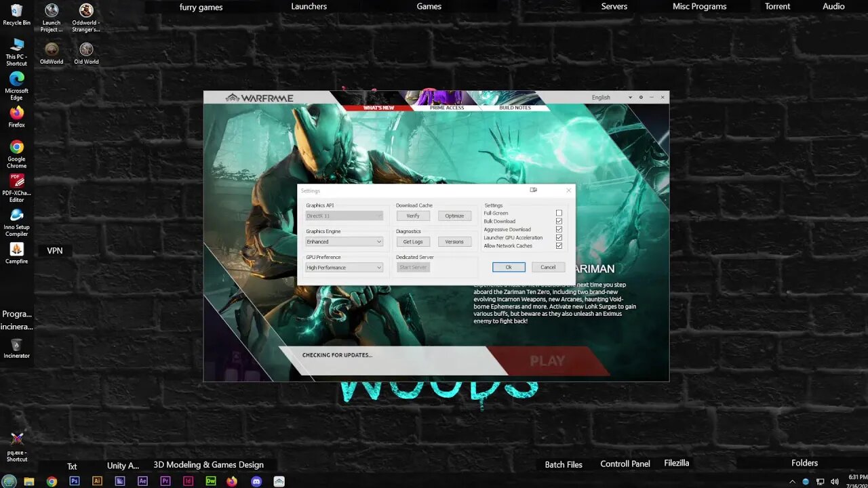This screenshot has height=488, width=868.
Task: Open the Controll Panel desktop group
Action: [625, 464]
